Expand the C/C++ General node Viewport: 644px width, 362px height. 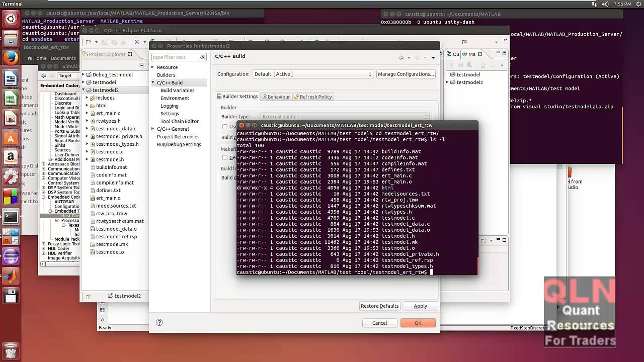click(x=153, y=129)
